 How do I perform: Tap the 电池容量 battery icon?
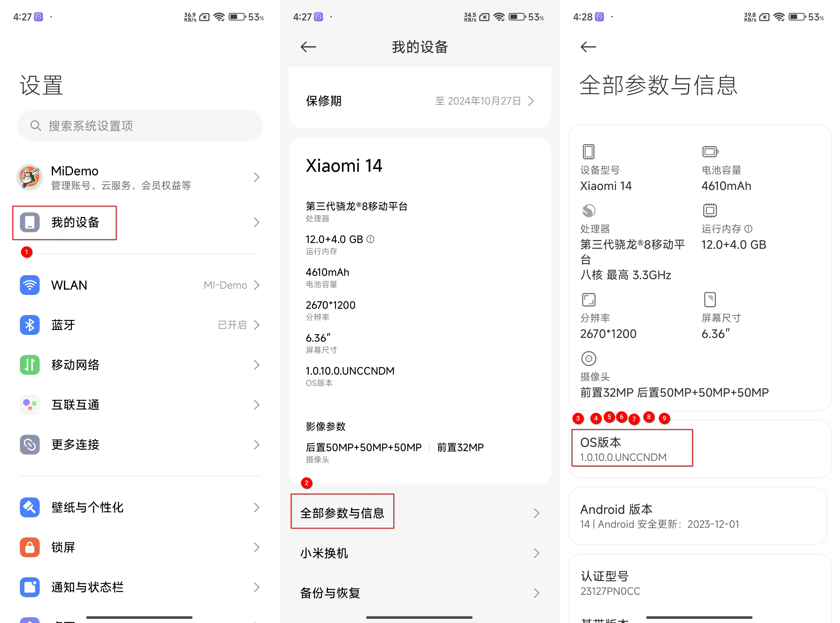(x=710, y=152)
